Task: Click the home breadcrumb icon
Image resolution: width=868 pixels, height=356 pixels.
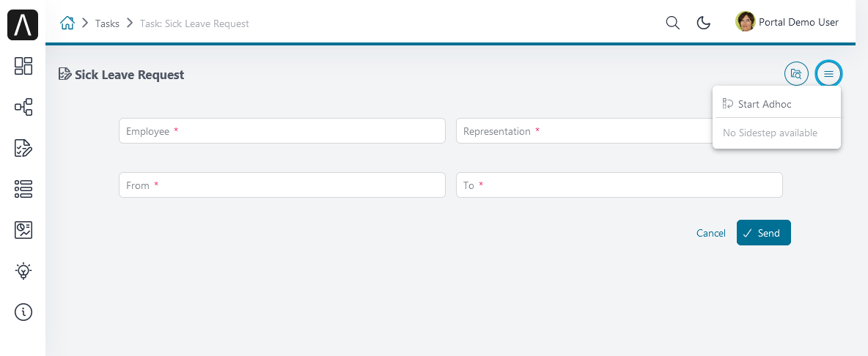Action: (x=67, y=23)
